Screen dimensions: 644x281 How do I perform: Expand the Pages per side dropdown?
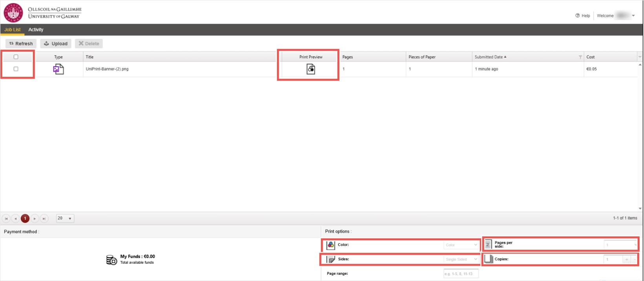[621, 245]
